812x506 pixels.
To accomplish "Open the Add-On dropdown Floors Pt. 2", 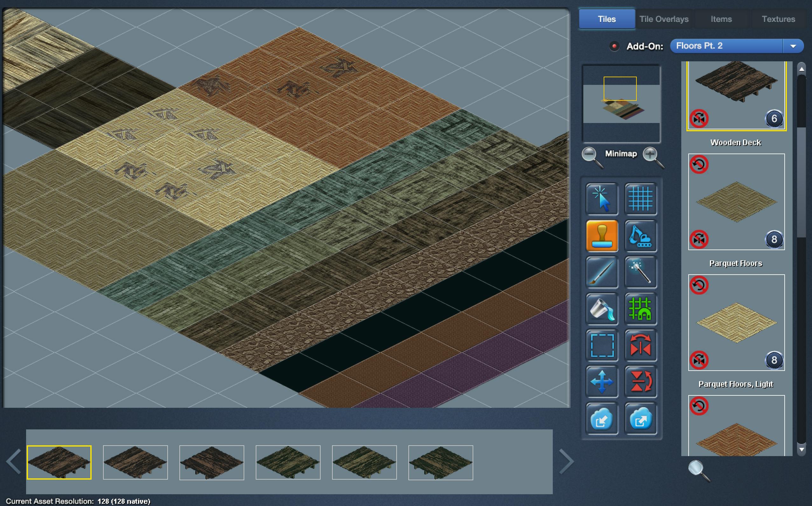I will pos(737,46).
